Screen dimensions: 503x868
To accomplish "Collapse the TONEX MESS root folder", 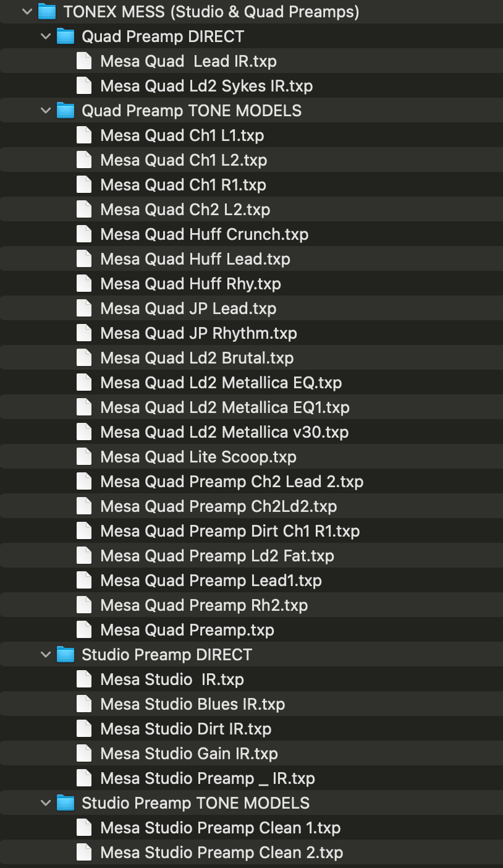I will click(27, 12).
